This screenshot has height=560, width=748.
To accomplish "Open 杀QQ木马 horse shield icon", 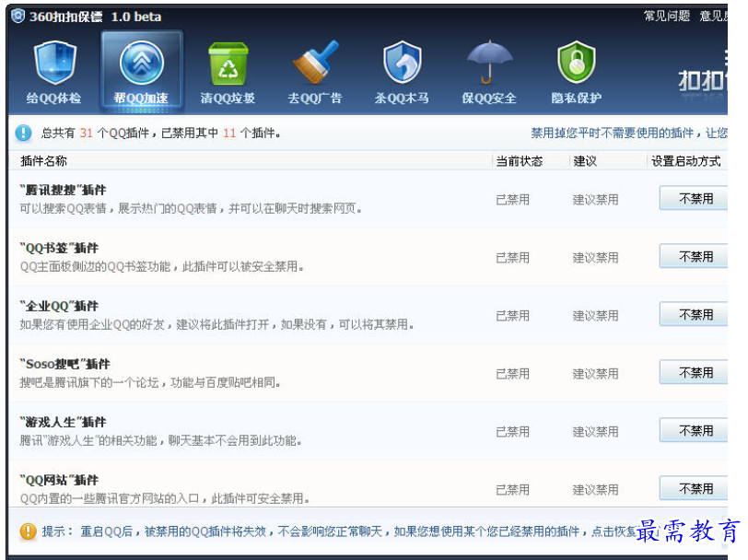I will point(403,63).
